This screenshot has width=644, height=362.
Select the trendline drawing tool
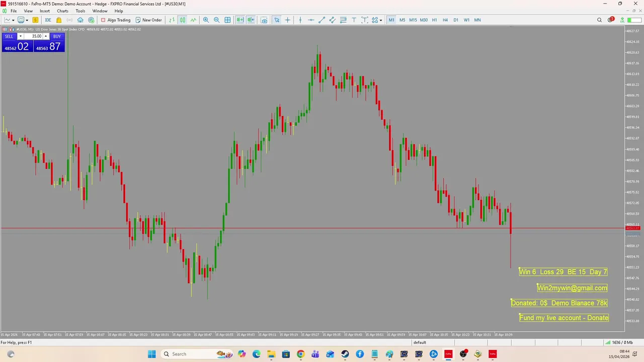322,20
